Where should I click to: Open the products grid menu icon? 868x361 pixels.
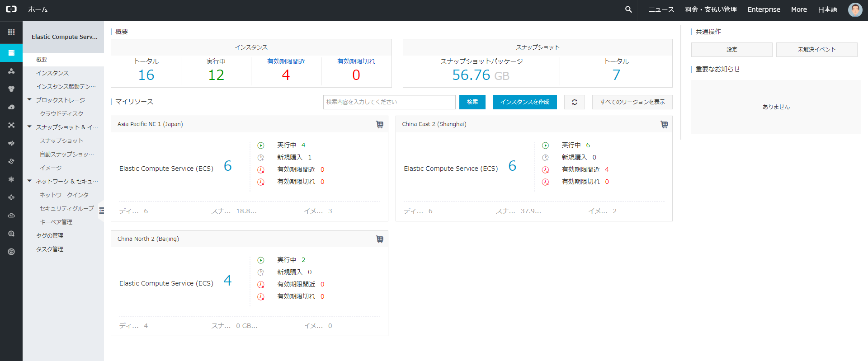tap(11, 32)
